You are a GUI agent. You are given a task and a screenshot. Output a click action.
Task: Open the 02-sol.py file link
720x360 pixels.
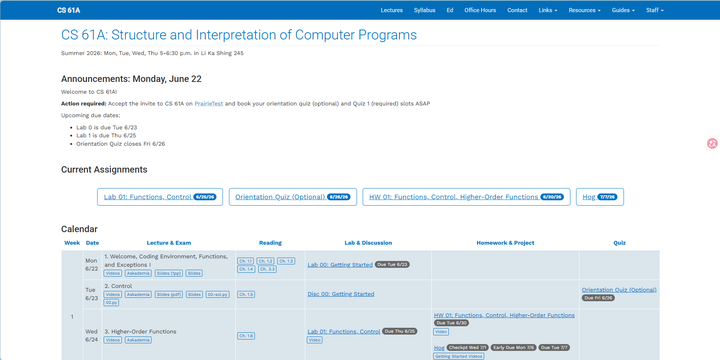[x=218, y=294]
